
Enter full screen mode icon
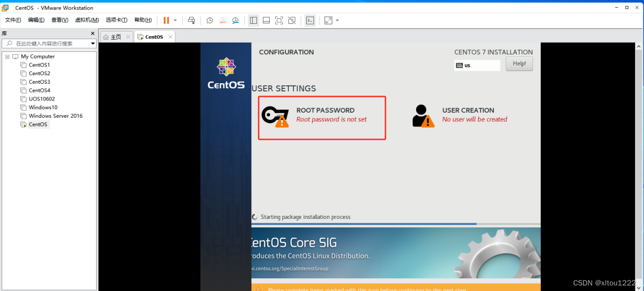279,20
